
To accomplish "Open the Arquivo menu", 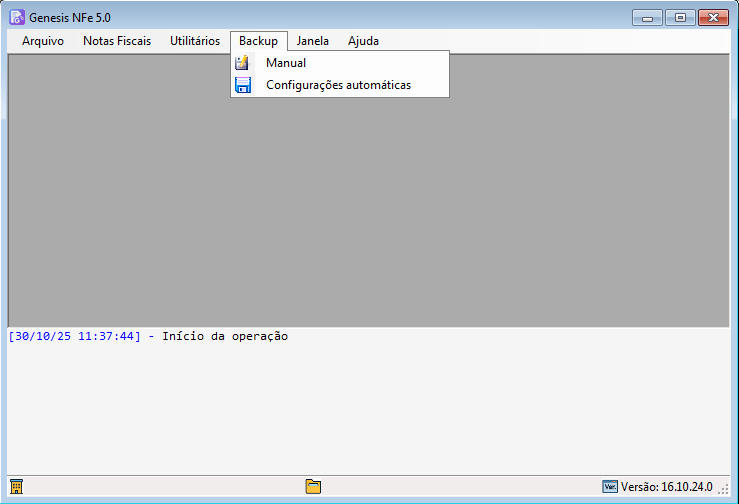I will (x=43, y=41).
